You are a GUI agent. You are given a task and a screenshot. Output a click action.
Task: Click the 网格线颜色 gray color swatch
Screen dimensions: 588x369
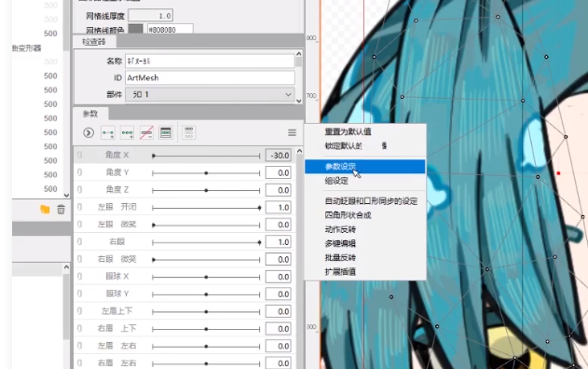pyautogui.click(x=135, y=29)
